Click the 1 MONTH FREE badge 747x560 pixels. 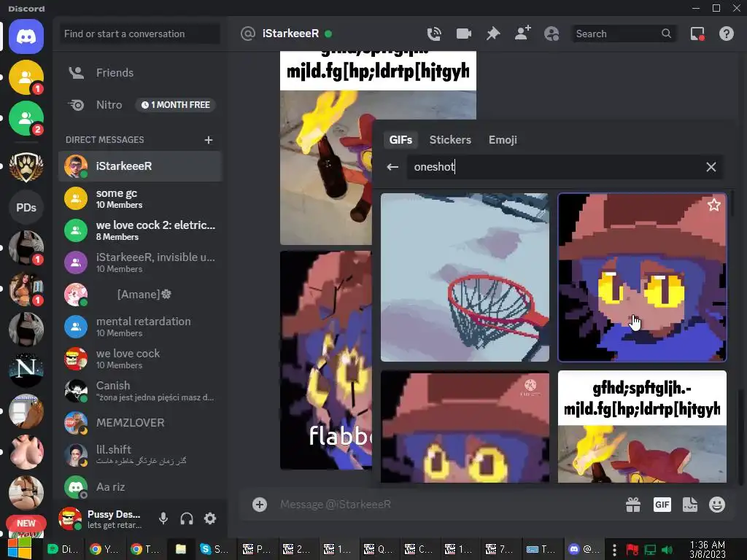[176, 105]
